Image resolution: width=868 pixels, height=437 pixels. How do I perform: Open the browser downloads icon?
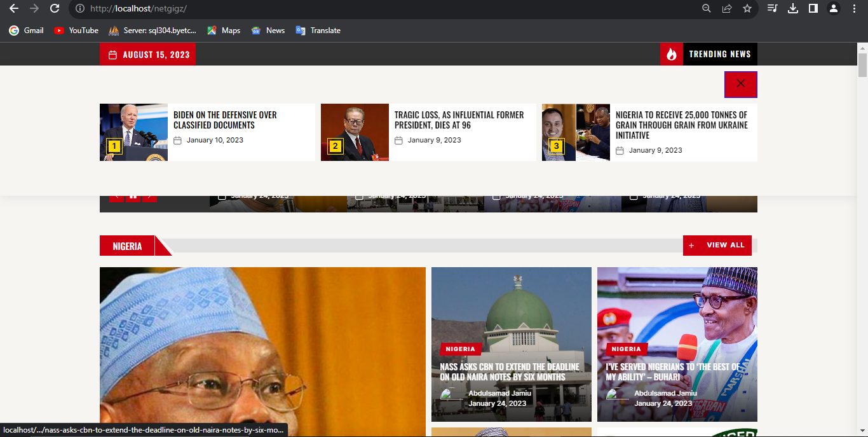[x=792, y=8]
